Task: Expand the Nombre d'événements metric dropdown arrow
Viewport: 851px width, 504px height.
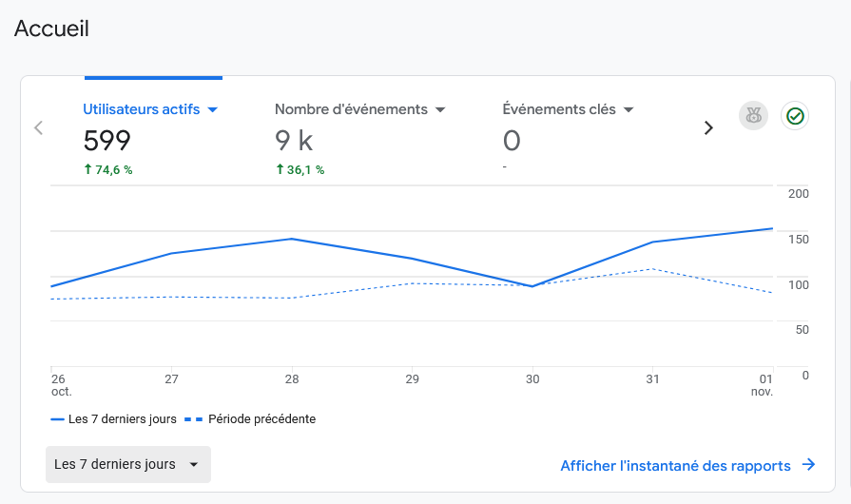Action: point(440,109)
